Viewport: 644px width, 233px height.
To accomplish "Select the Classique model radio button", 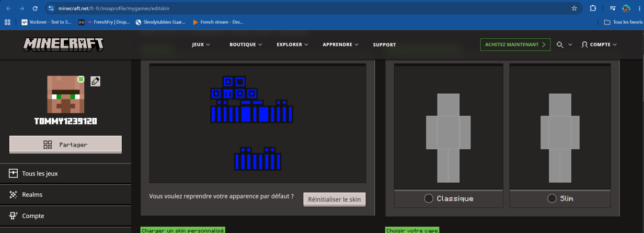I will pyautogui.click(x=429, y=198).
